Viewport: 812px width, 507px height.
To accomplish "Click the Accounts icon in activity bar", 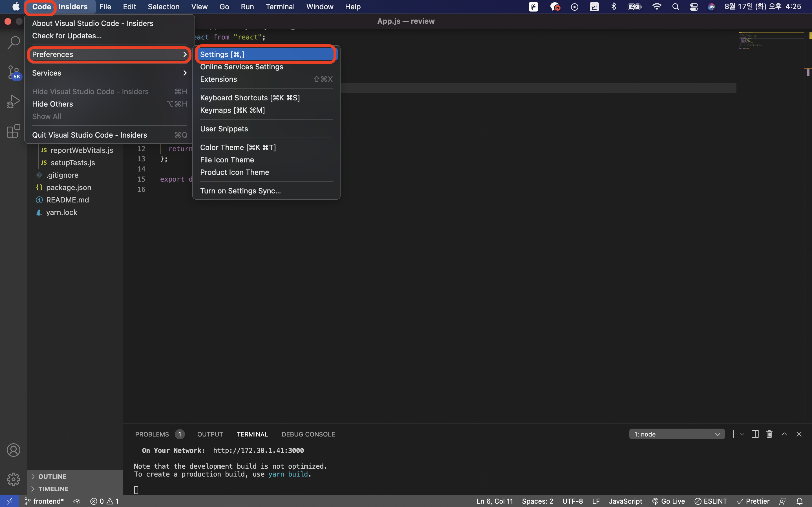I will (14, 450).
